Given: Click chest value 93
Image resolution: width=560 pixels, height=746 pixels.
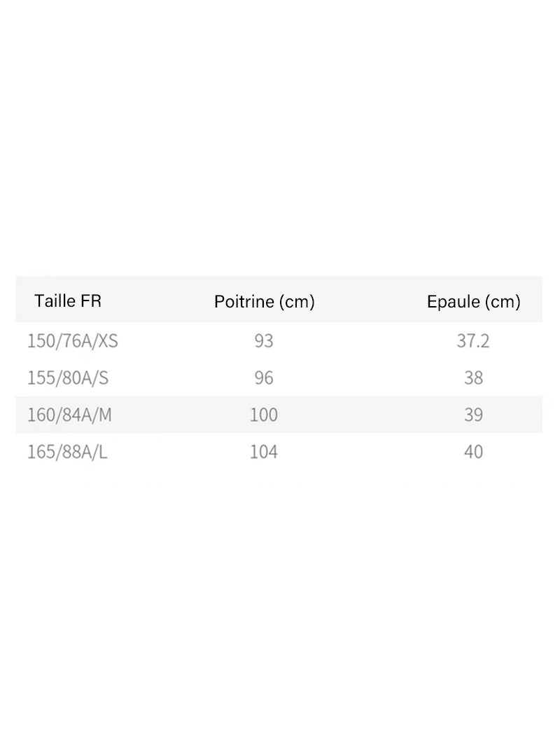Looking at the screenshot, I should click(x=264, y=341).
